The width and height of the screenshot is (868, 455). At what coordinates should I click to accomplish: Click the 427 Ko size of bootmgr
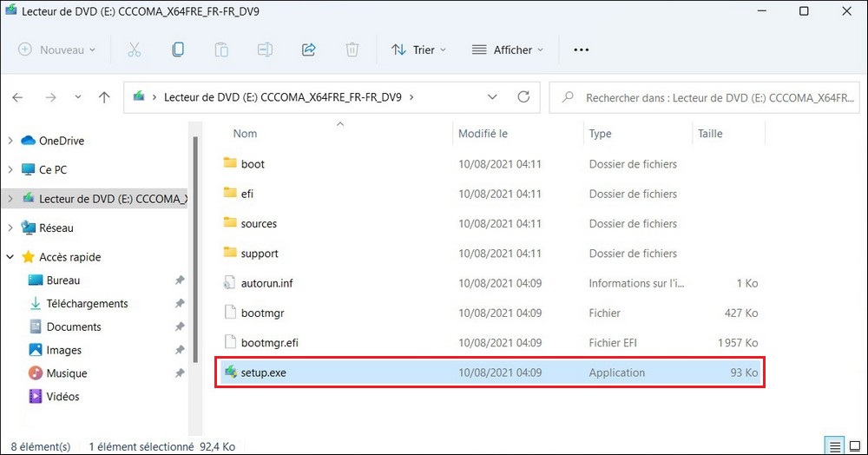click(741, 313)
